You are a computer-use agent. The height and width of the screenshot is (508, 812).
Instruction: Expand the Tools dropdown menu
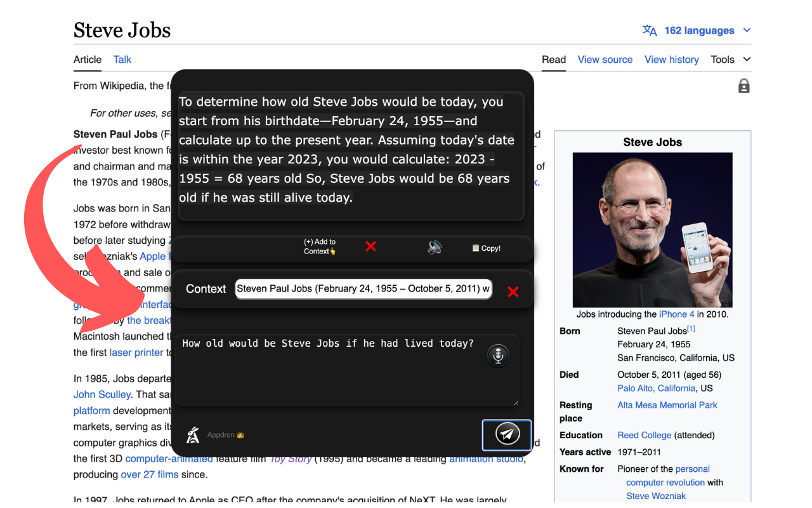(x=730, y=59)
